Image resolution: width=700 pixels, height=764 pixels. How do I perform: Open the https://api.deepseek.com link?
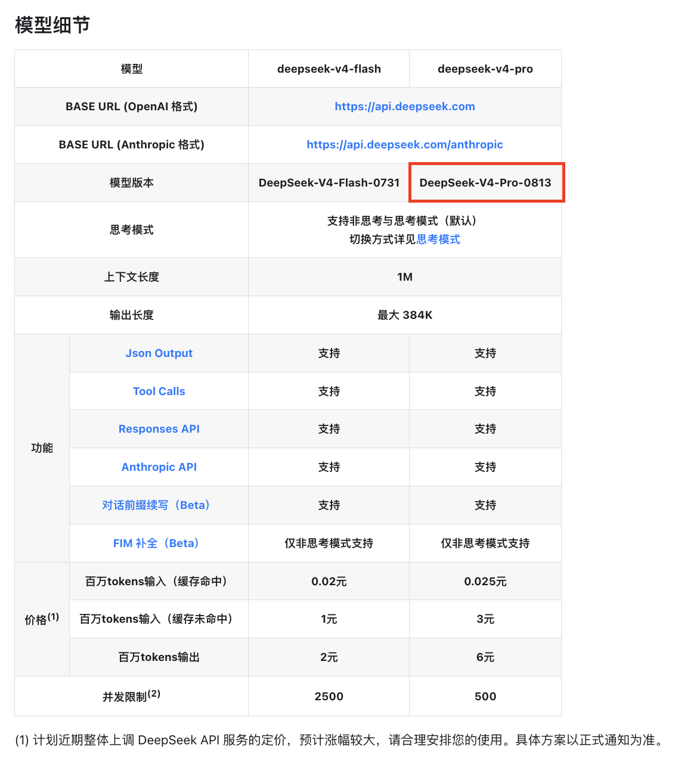tap(405, 107)
